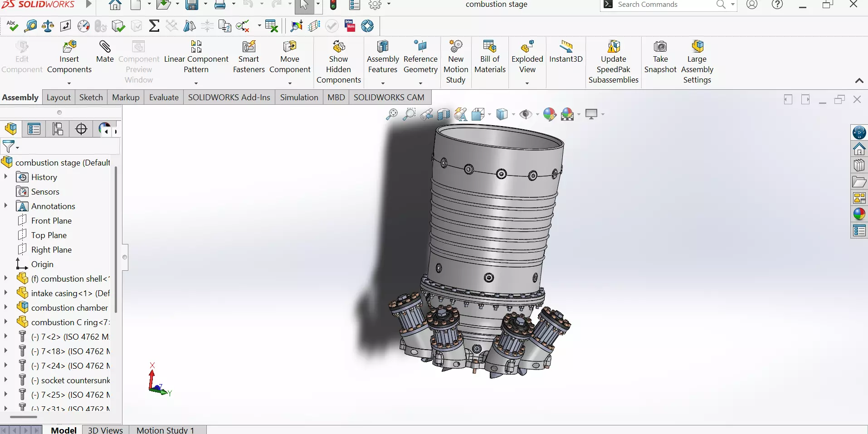Switch to the Layout tab
Screen dimensions: 868x434
click(x=59, y=98)
